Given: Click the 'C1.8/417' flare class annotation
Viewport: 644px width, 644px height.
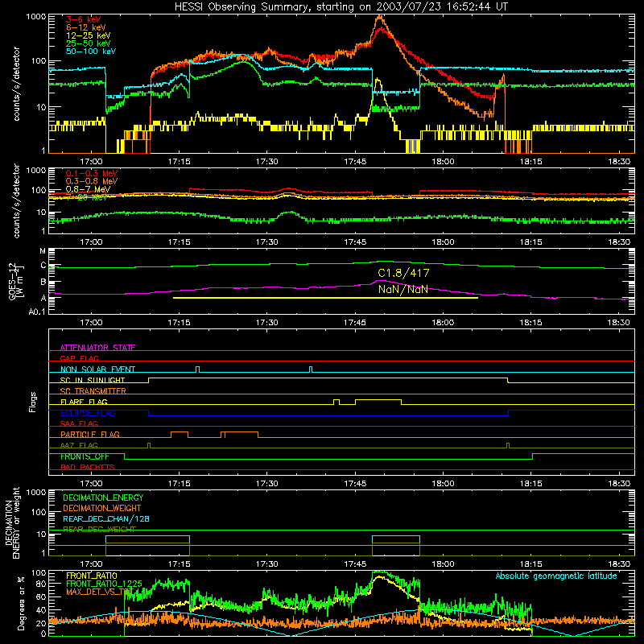Looking at the screenshot, I should pos(403,273).
